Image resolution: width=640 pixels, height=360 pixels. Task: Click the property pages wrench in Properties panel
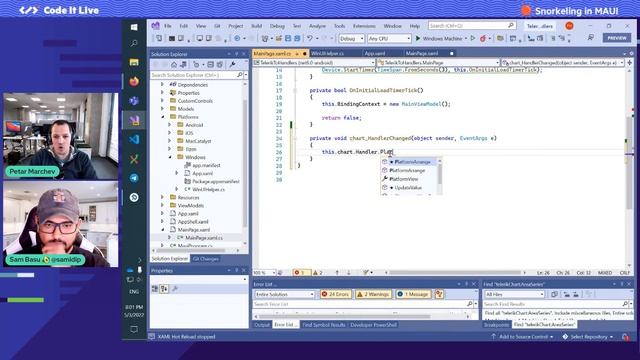[x=175, y=289]
